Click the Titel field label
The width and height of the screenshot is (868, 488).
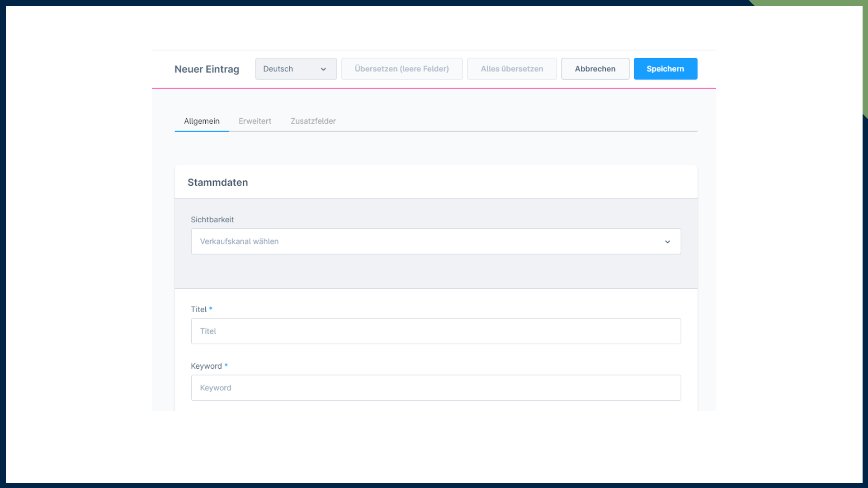click(198, 310)
